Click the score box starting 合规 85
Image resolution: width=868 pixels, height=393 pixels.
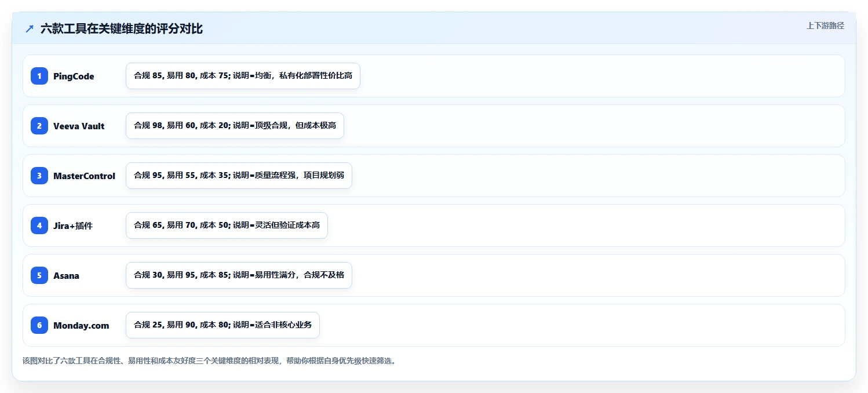point(243,76)
